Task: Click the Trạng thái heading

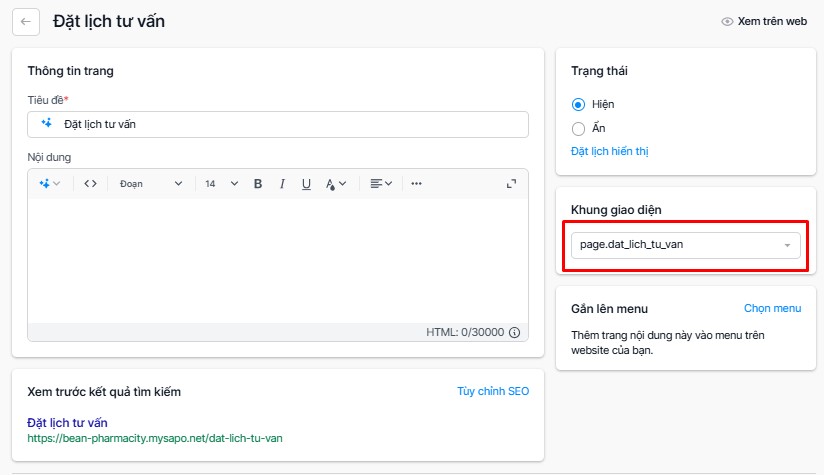Action: [x=599, y=71]
